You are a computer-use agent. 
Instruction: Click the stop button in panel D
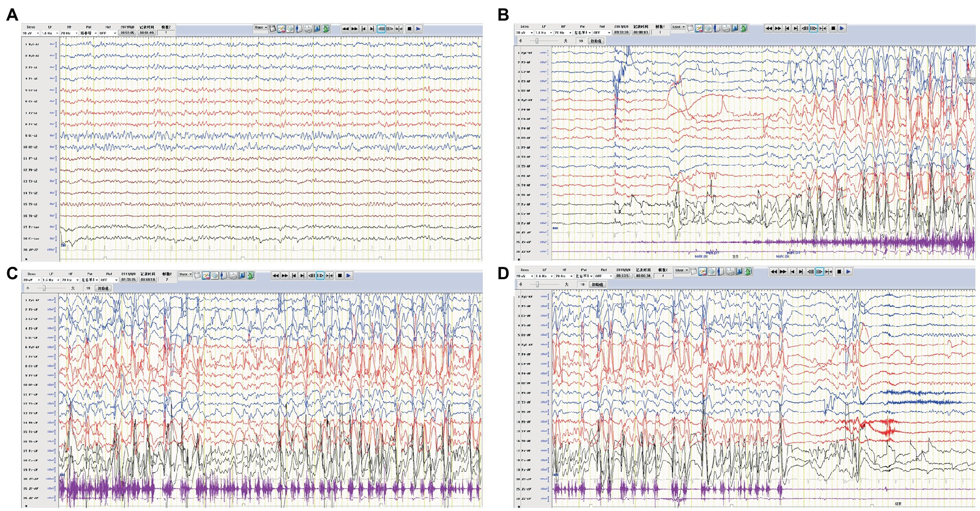pos(839,271)
